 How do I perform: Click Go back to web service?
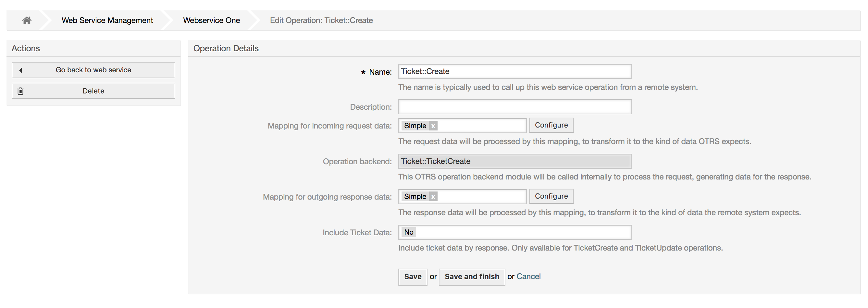point(93,70)
